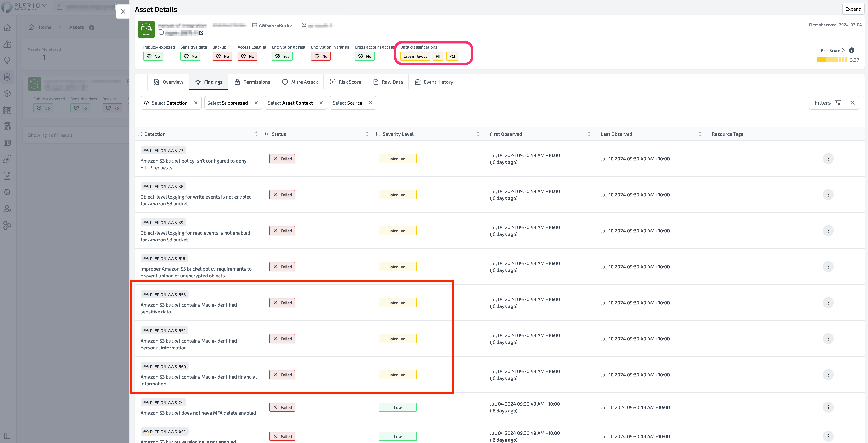Sort by First Observed column
868x443 pixels.
coord(589,134)
